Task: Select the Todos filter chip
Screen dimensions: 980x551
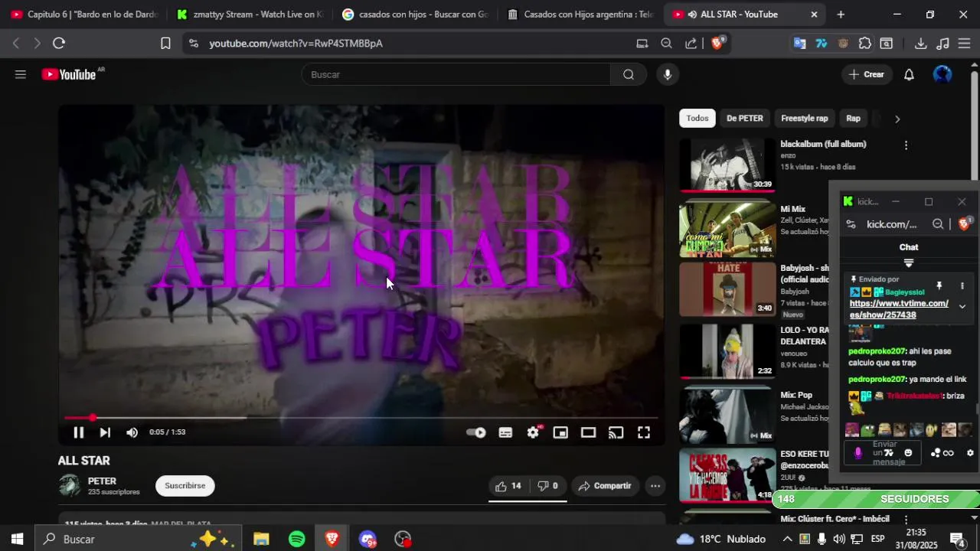Action: click(x=697, y=119)
